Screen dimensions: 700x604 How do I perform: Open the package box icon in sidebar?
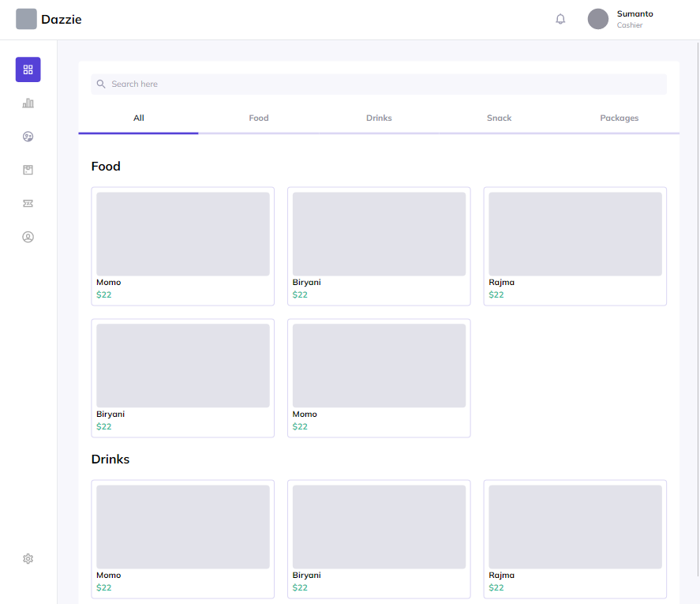point(28,170)
